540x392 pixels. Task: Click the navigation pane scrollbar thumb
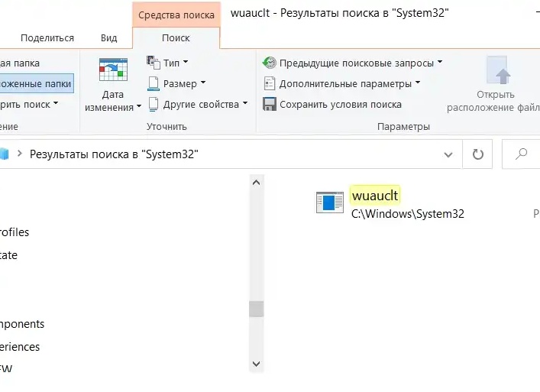[x=256, y=309]
